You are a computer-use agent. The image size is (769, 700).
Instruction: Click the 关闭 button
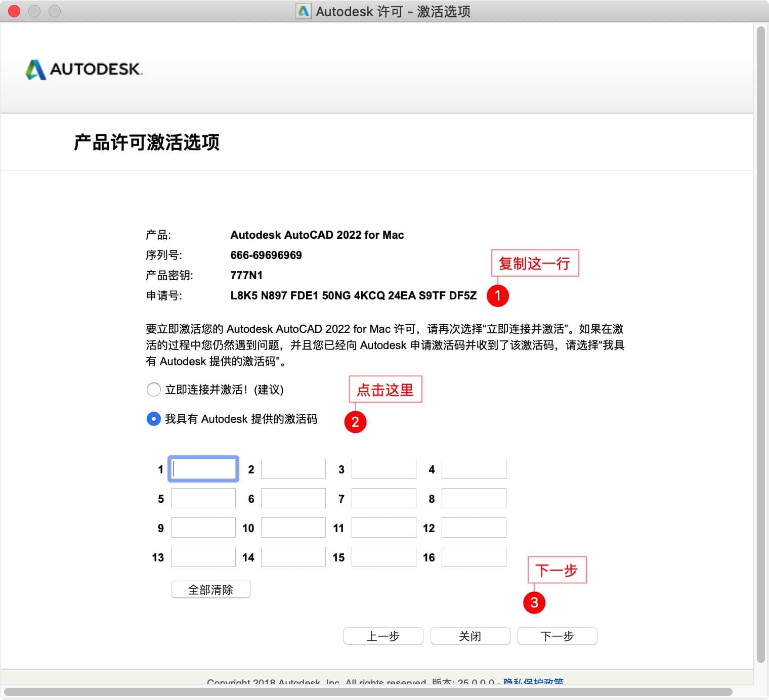(x=471, y=636)
